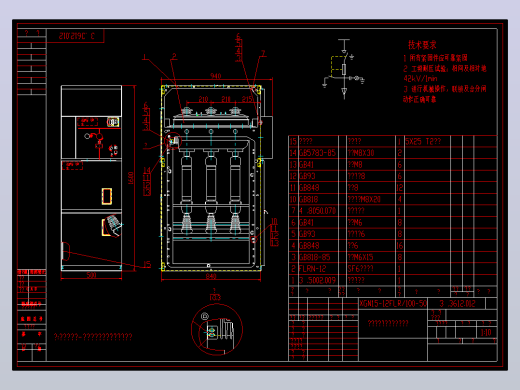Click the 210 219C C title box

(x=76, y=36)
